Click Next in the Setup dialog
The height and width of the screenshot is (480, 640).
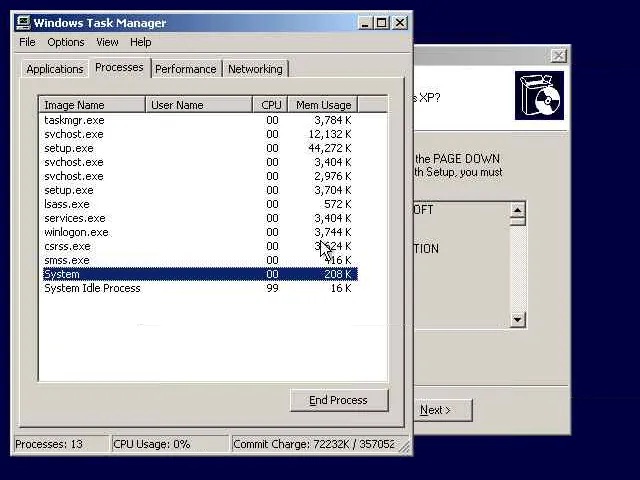pyautogui.click(x=443, y=410)
